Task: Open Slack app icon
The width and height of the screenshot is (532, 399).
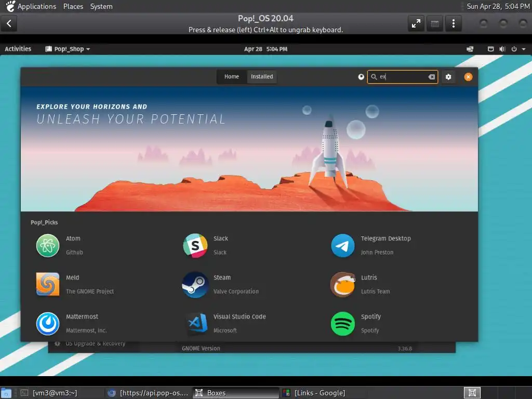Action: click(195, 246)
